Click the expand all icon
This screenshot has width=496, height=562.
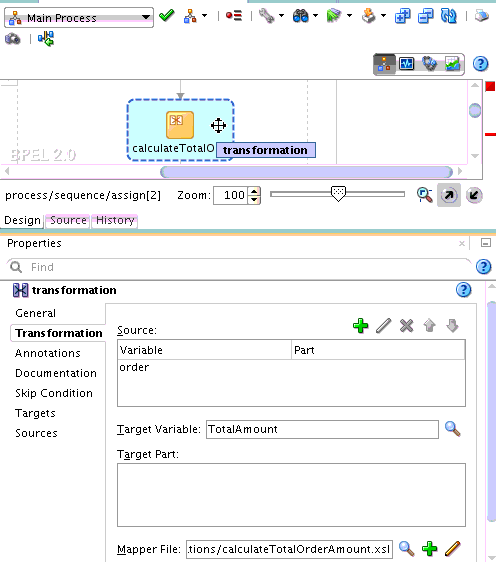(x=402, y=16)
